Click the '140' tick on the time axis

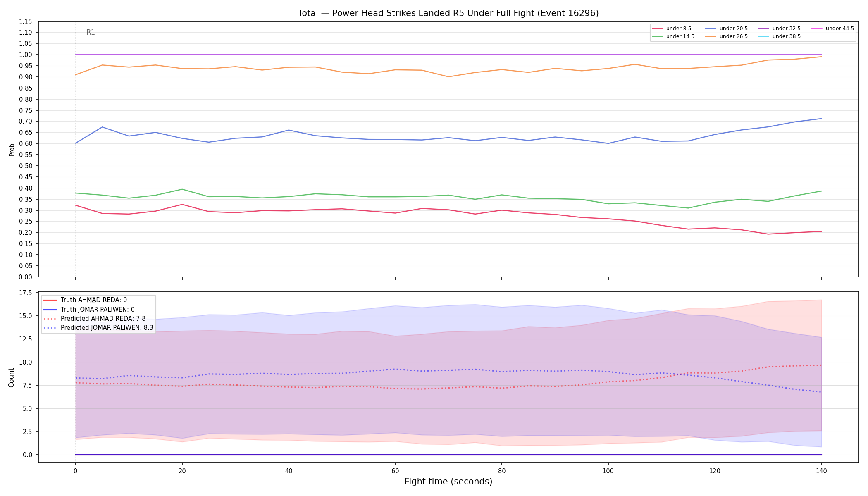[821, 470]
